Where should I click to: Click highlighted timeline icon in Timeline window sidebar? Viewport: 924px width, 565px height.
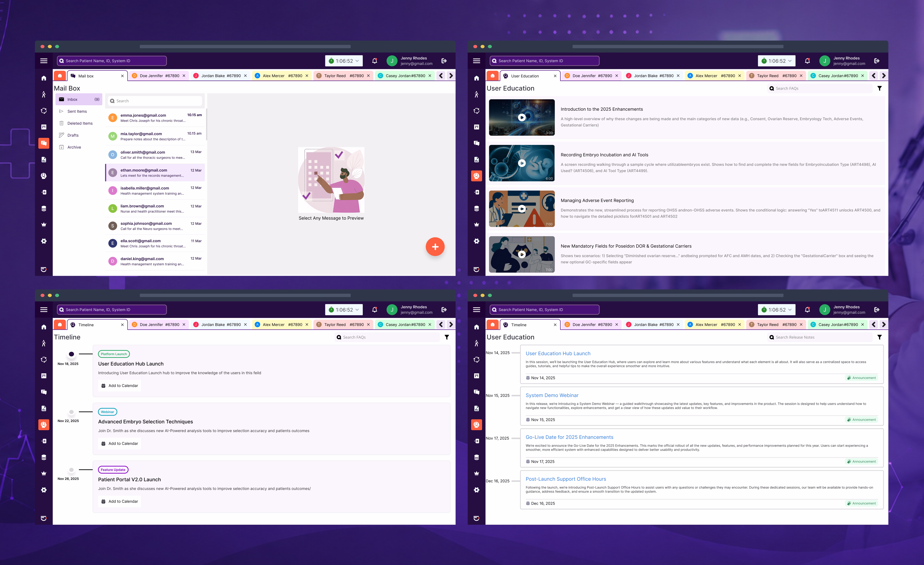(44, 425)
